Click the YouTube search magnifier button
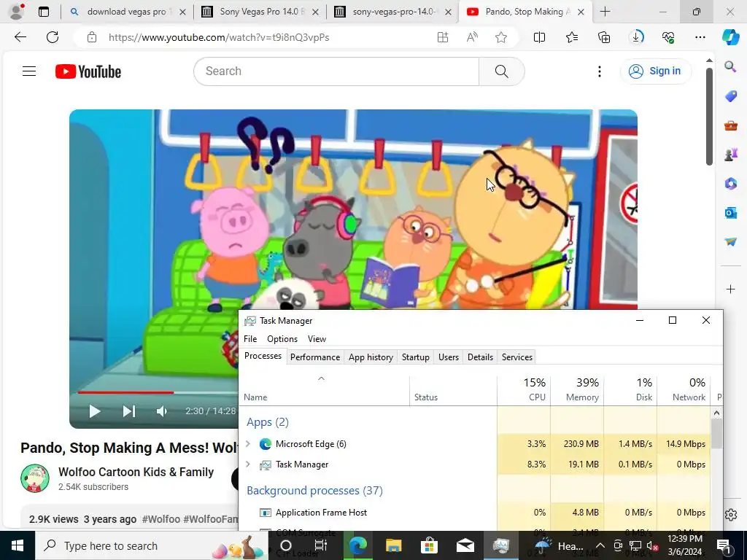The image size is (747, 560). pyautogui.click(x=501, y=71)
